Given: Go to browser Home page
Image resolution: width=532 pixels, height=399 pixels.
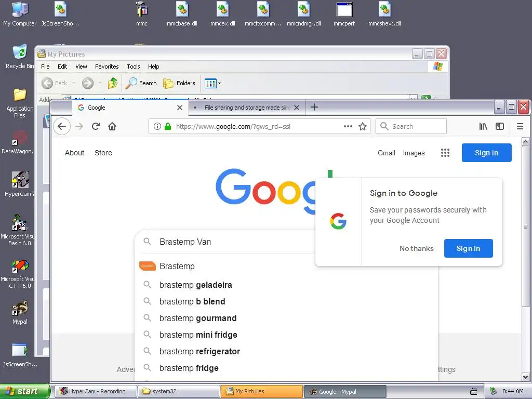Looking at the screenshot, I should (112, 127).
